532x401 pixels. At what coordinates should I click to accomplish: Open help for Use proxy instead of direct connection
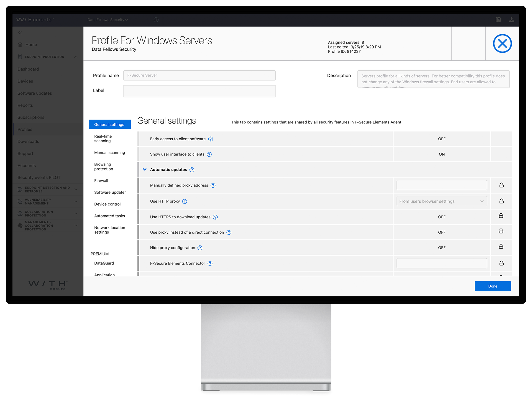(x=229, y=232)
